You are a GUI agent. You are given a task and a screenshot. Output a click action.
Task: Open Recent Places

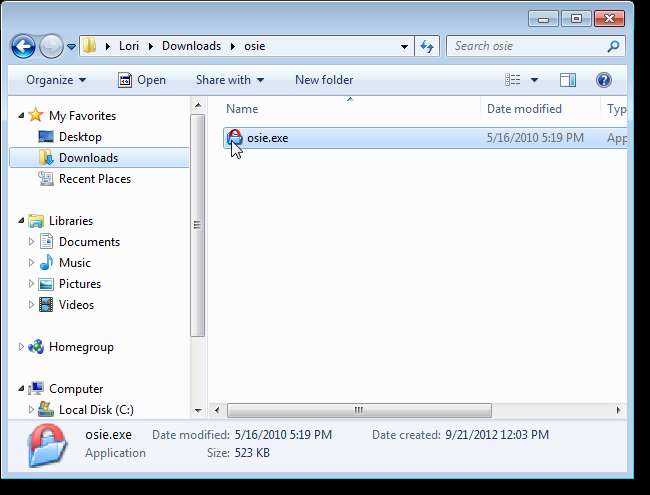(95, 179)
